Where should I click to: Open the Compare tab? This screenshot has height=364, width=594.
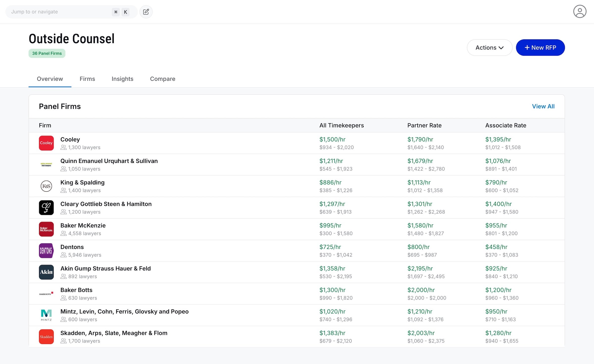162,79
